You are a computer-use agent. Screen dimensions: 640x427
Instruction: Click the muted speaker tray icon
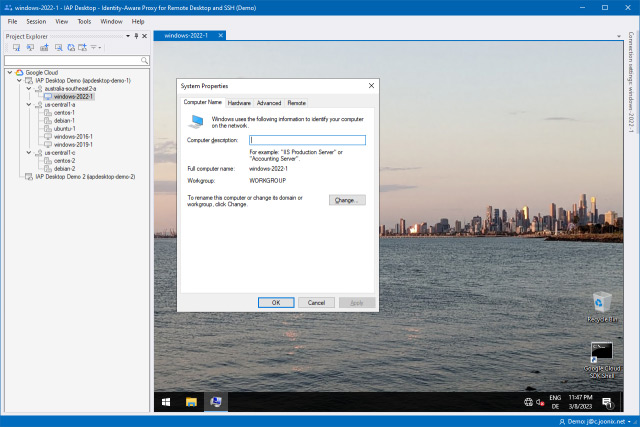point(540,402)
